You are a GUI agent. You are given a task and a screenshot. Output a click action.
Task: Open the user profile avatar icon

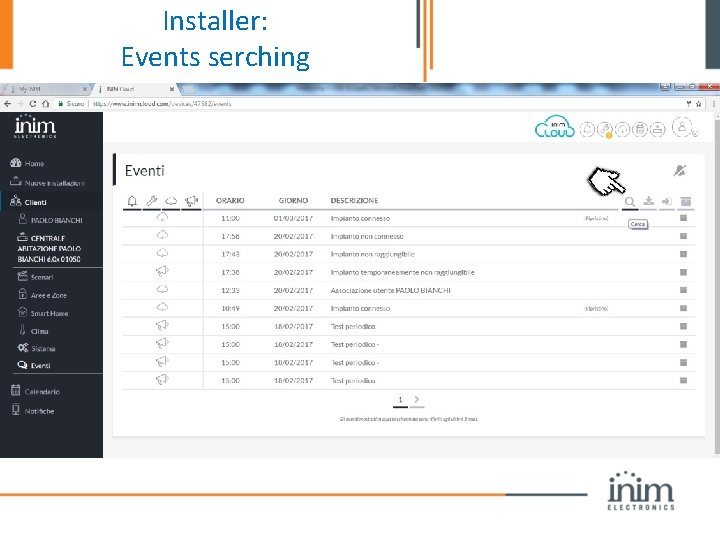point(682,127)
